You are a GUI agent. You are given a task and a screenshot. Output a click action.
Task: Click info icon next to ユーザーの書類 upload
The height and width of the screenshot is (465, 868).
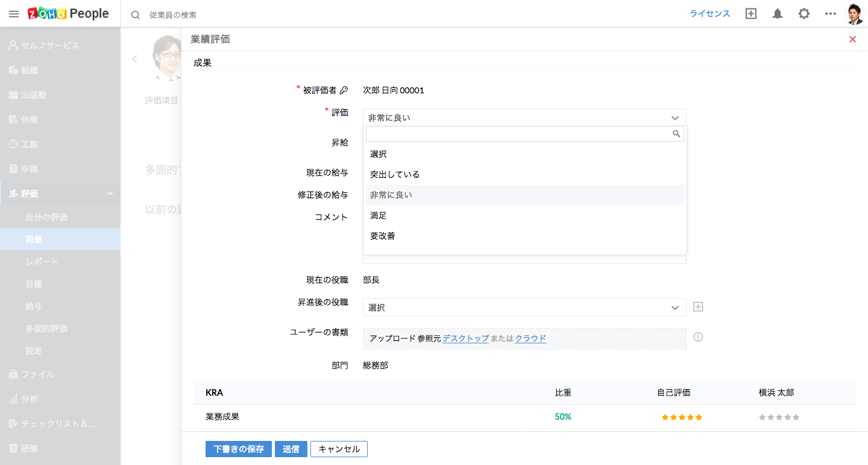(698, 337)
